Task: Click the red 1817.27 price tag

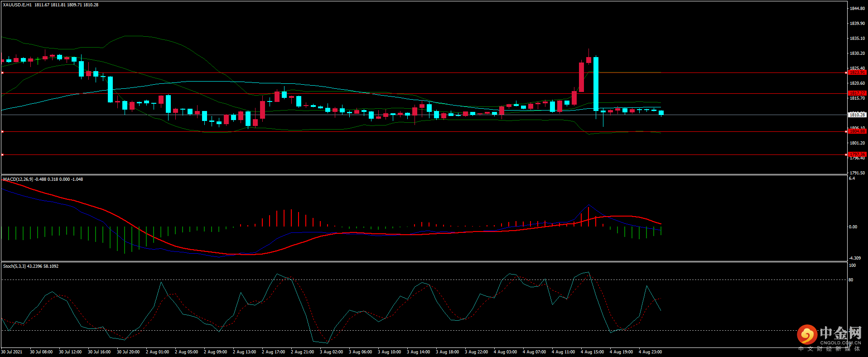Action: pos(857,93)
